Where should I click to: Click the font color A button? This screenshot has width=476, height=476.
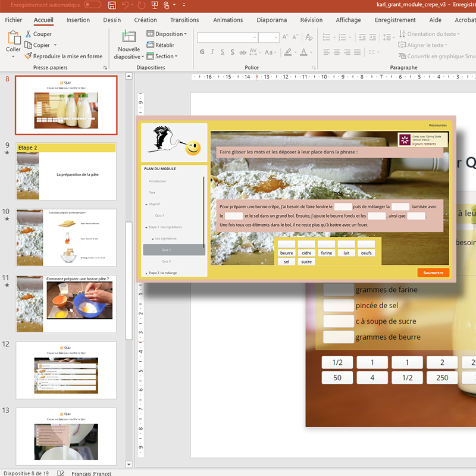[x=303, y=52]
